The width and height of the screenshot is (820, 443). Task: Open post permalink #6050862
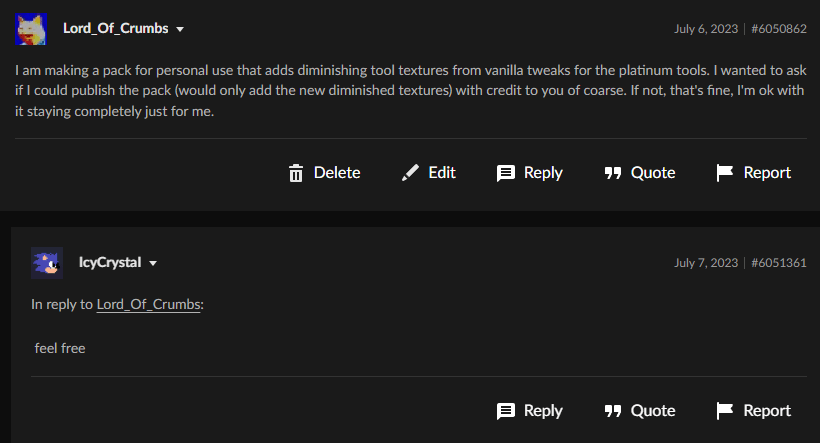pyautogui.click(x=778, y=29)
